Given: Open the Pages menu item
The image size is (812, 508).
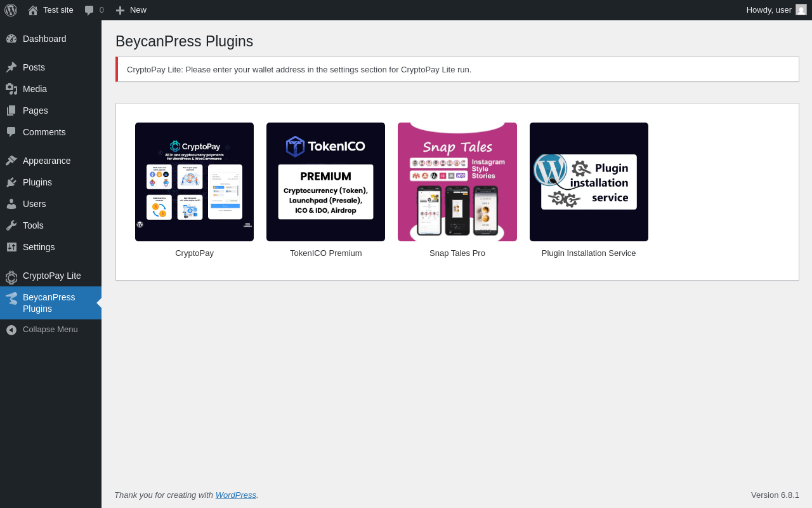Looking at the screenshot, I should (x=51, y=110).
